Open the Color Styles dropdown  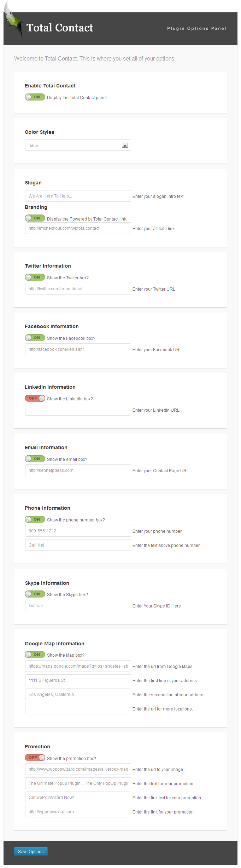coord(78,145)
